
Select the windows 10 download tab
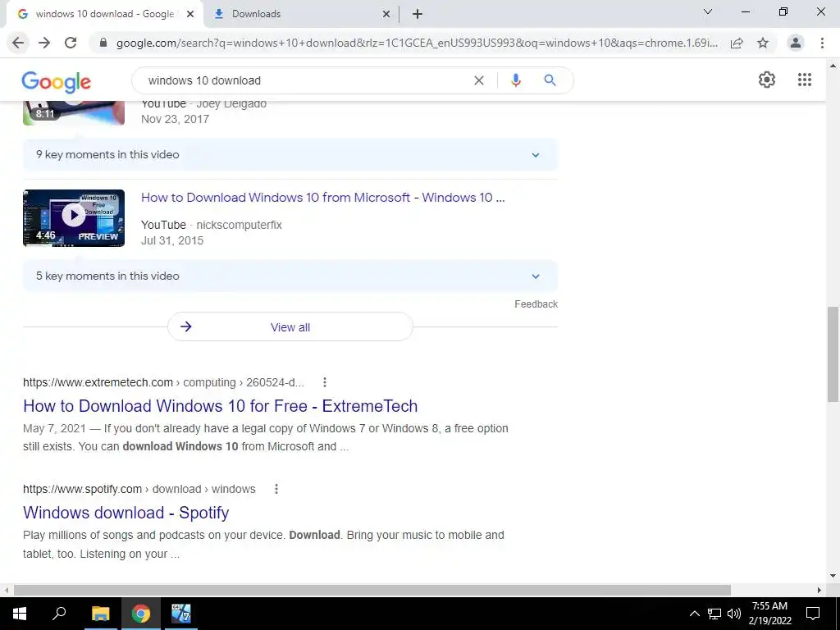(x=104, y=15)
